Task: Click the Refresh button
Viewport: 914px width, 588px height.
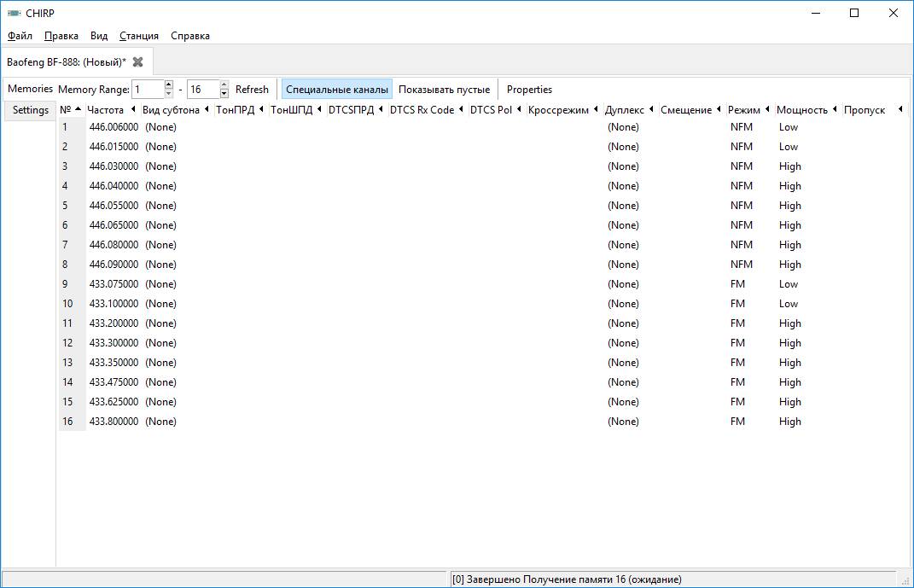Action: coord(252,89)
